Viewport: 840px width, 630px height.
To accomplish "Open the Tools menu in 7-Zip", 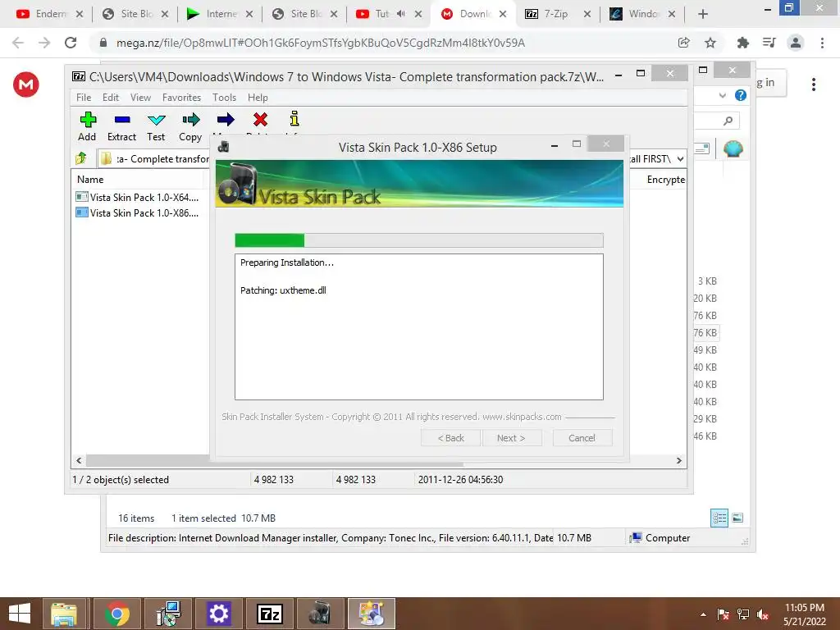I will [x=224, y=98].
